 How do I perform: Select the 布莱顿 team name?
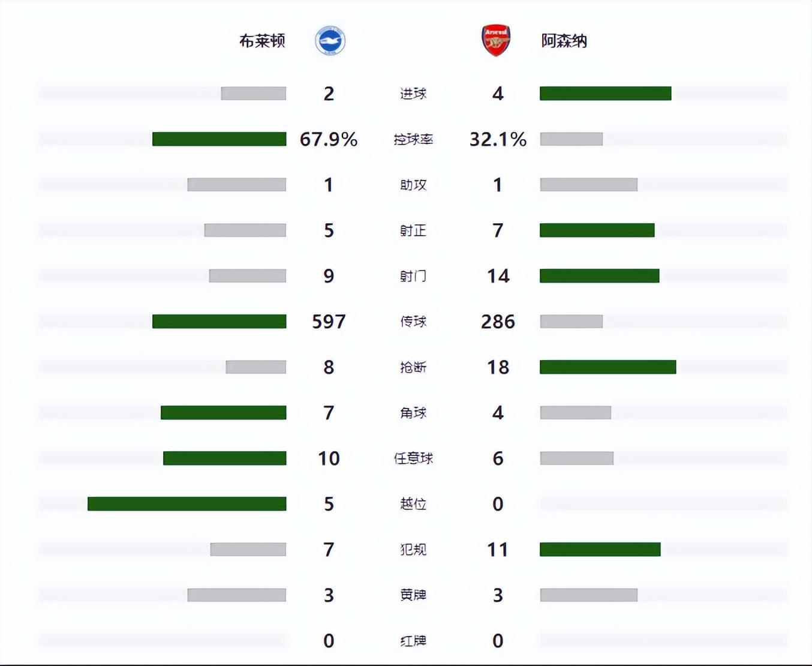coord(262,41)
